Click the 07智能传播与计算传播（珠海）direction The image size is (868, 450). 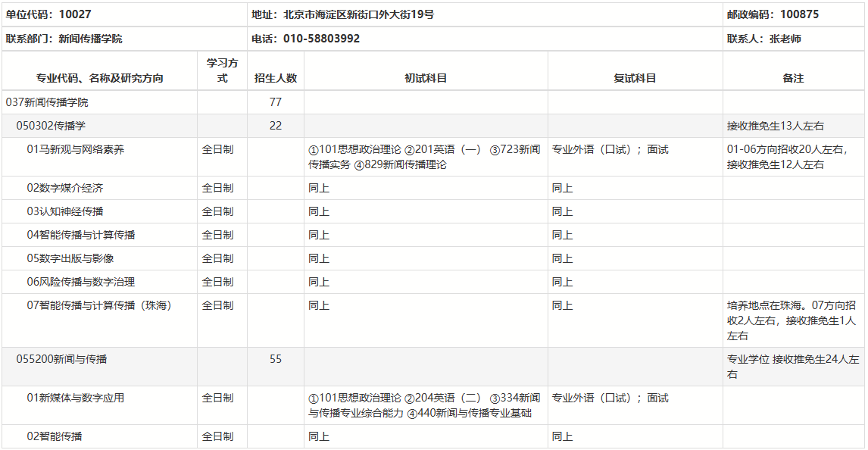click(x=100, y=306)
